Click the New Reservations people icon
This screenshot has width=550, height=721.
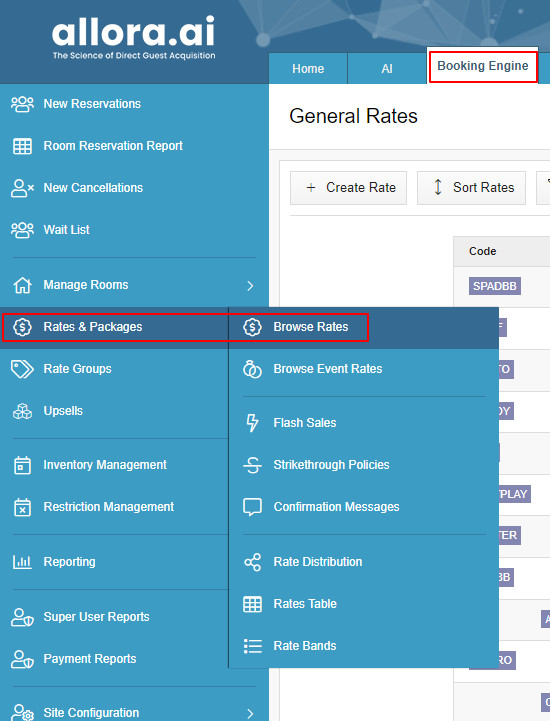click(22, 104)
